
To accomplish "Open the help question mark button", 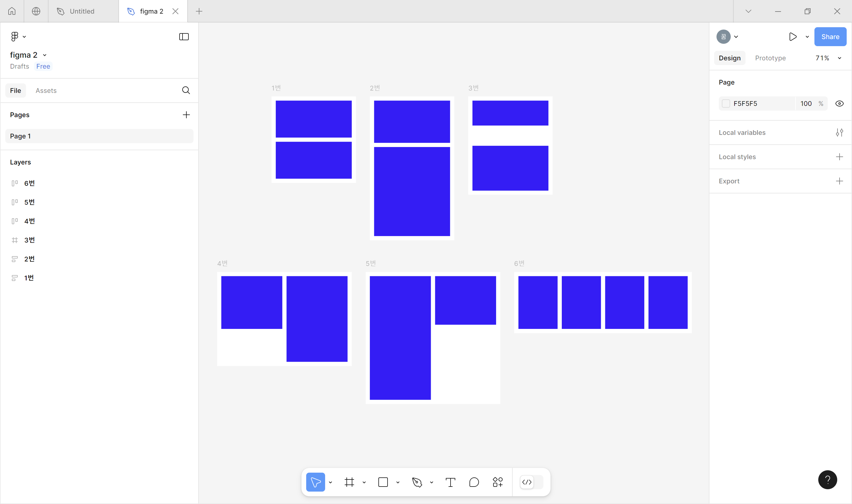I will 827,479.
